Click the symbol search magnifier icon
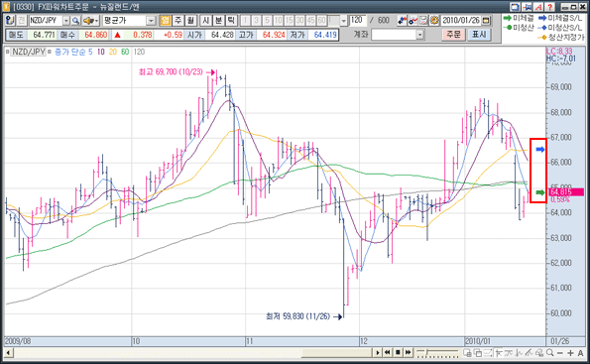Screen dimensions: 590x364 point(75,20)
